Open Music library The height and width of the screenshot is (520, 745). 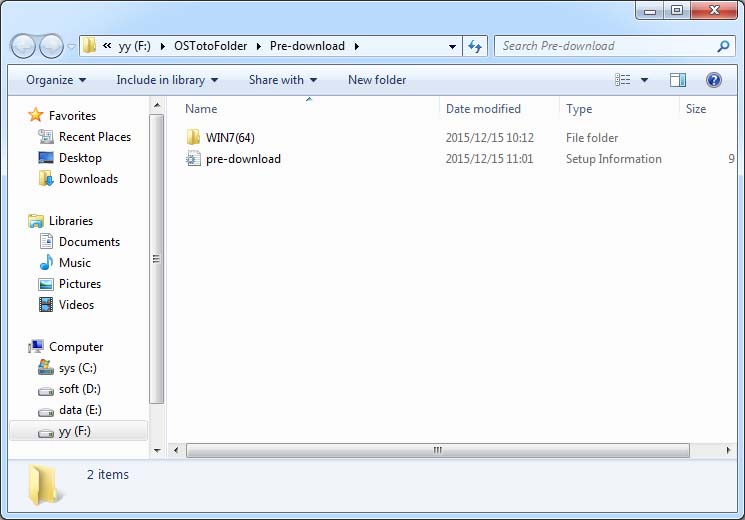75,263
